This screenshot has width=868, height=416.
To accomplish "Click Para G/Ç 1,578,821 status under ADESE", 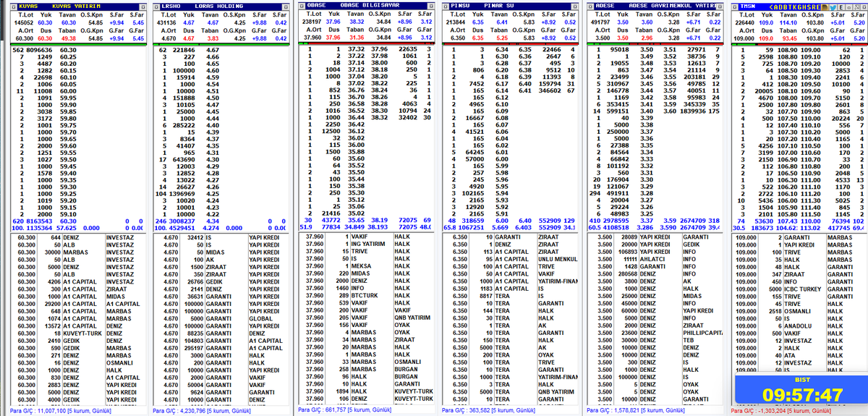I will (634, 412).
